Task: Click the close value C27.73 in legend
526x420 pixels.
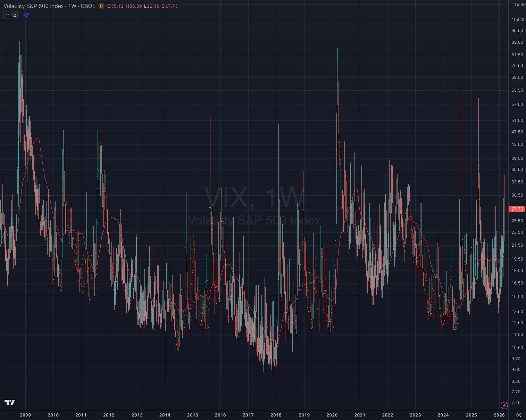Action: point(169,6)
